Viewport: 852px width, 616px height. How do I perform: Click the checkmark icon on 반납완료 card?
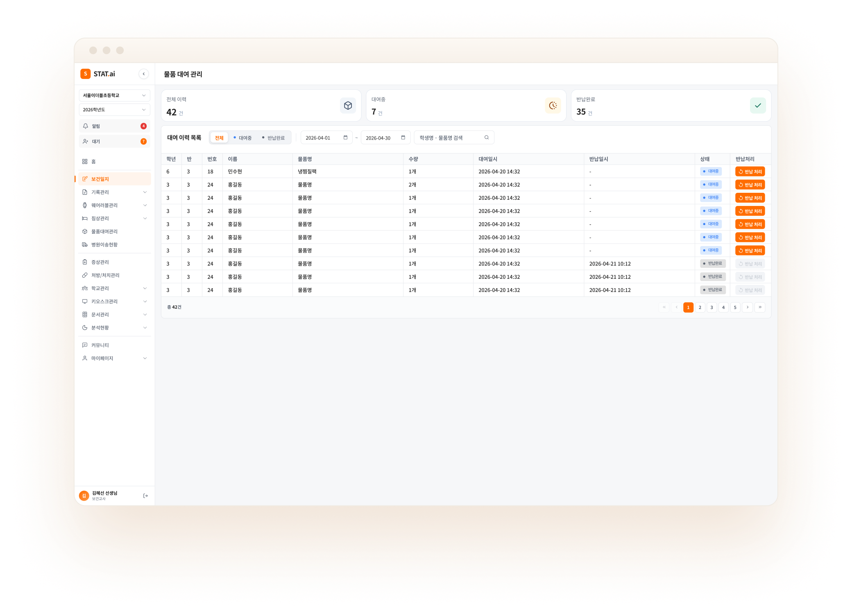tap(758, 106)
